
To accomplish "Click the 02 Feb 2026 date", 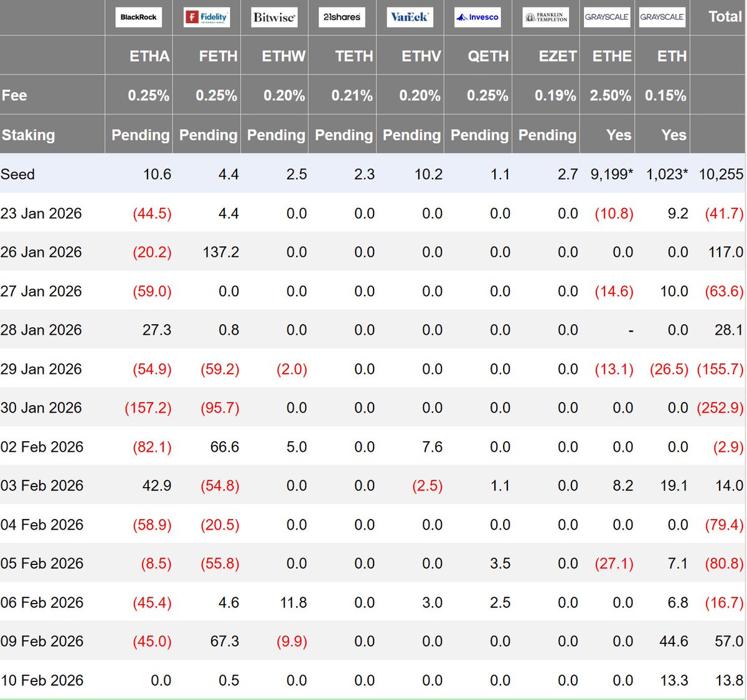I will [42, 447].
